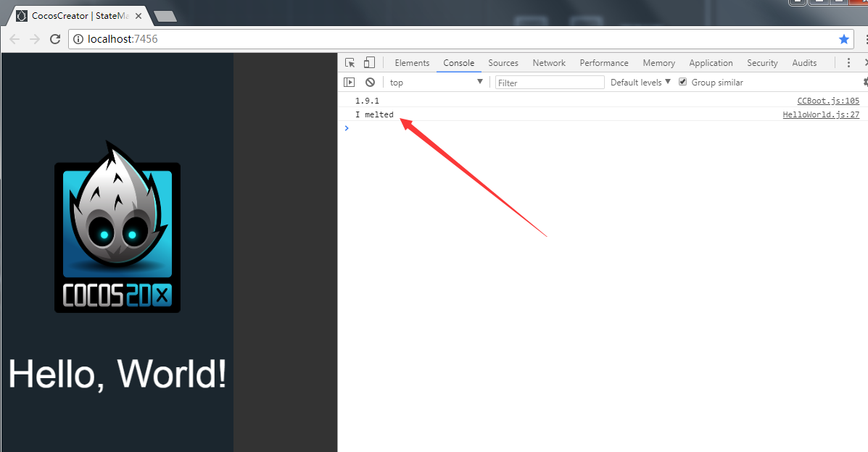Bookmark this page with the star

843,38
